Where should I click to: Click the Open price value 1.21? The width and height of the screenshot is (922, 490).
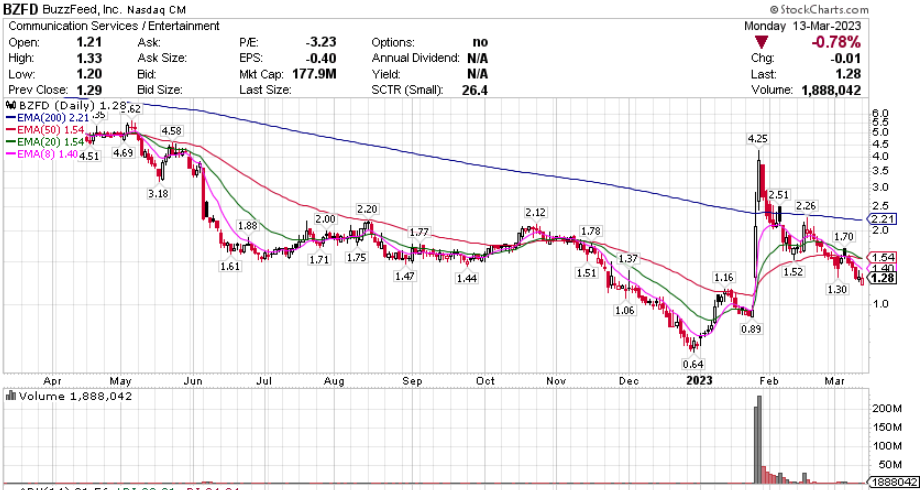point(89,42)
